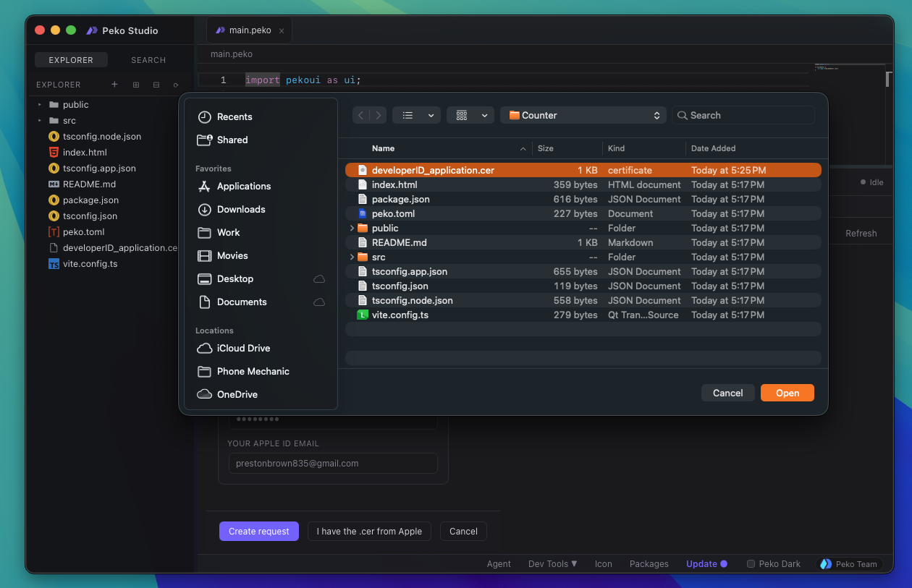The image size is (912, 588).
Task: Click the iCloud Drive cloud icon in sidebar
Action: coord(205,348)
